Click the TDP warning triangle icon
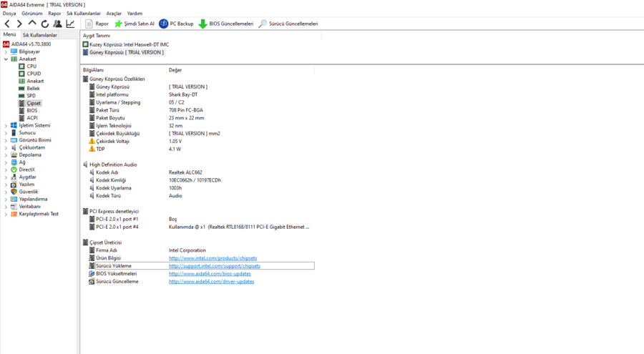The image size is (644, 354). click(x=92, y=149)
